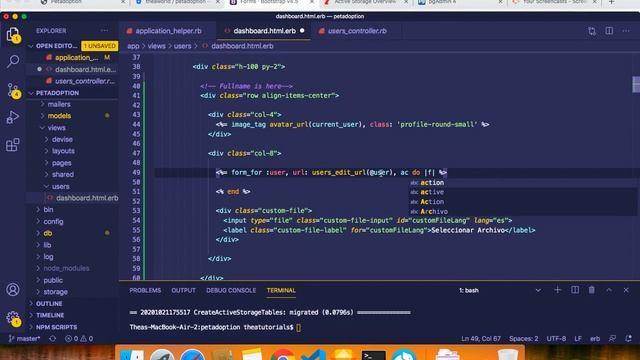The image size is (640, 360).
Task: Open the terminal selector dropdown '1: bash'
Action: click(x=500, y=290)
